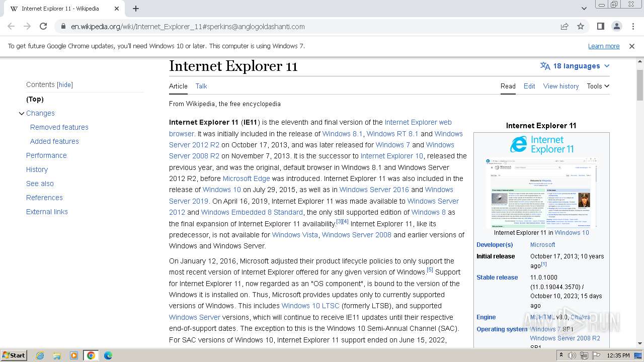Switch to the Talk tab
644x362 pixels.
[201, 86]
